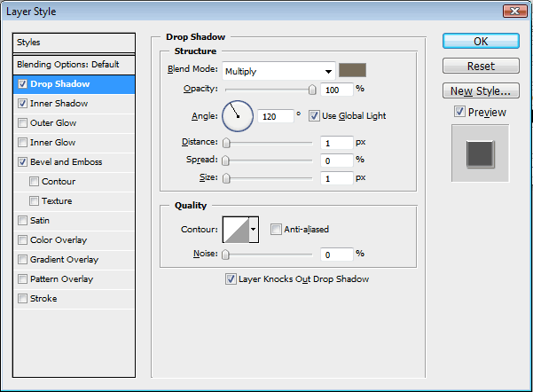Open the Gradient Overlay settings label
Screen dimensions: 533x392
tap(64, 259)
